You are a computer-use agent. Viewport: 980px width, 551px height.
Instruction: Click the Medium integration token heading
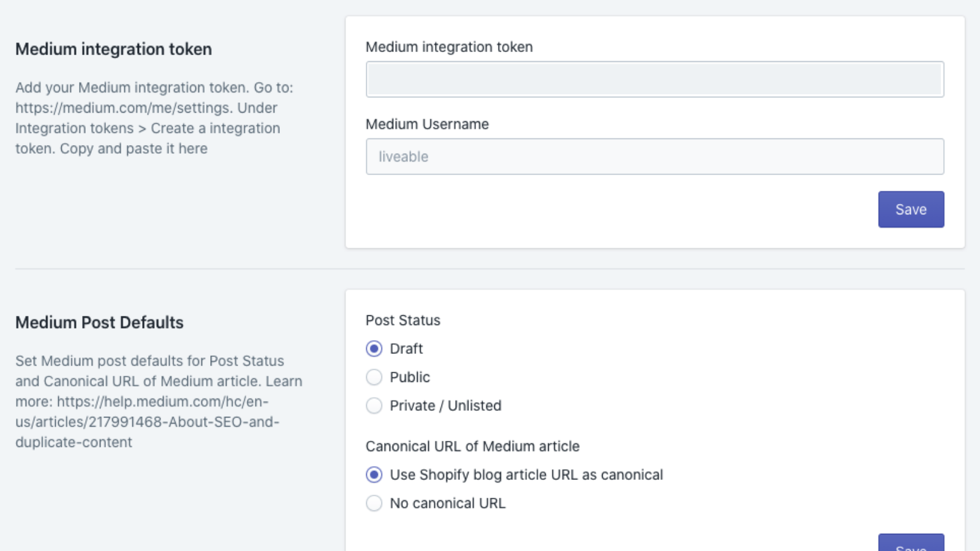click(x=114, y=49)
